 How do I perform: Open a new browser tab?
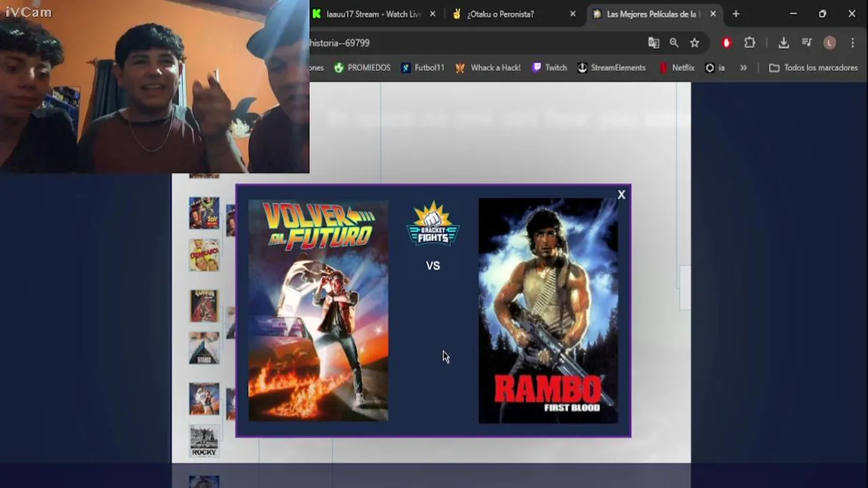[736, 14]
